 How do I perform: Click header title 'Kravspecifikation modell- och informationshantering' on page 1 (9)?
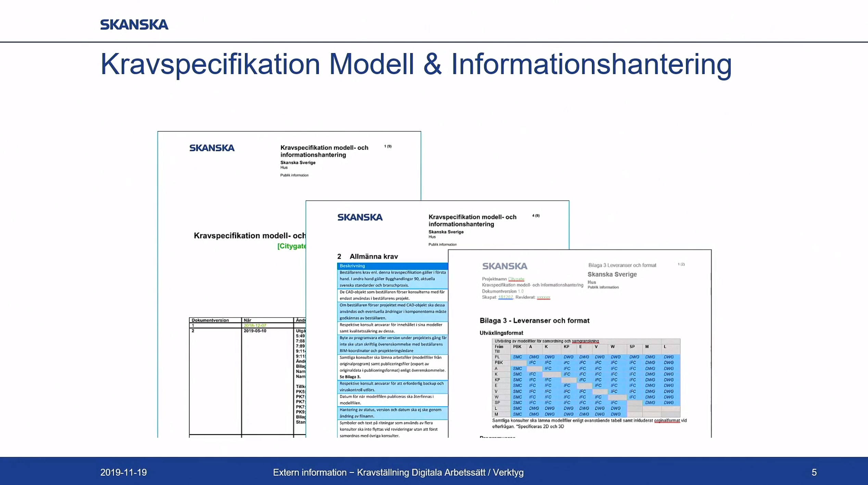point(324,151)
